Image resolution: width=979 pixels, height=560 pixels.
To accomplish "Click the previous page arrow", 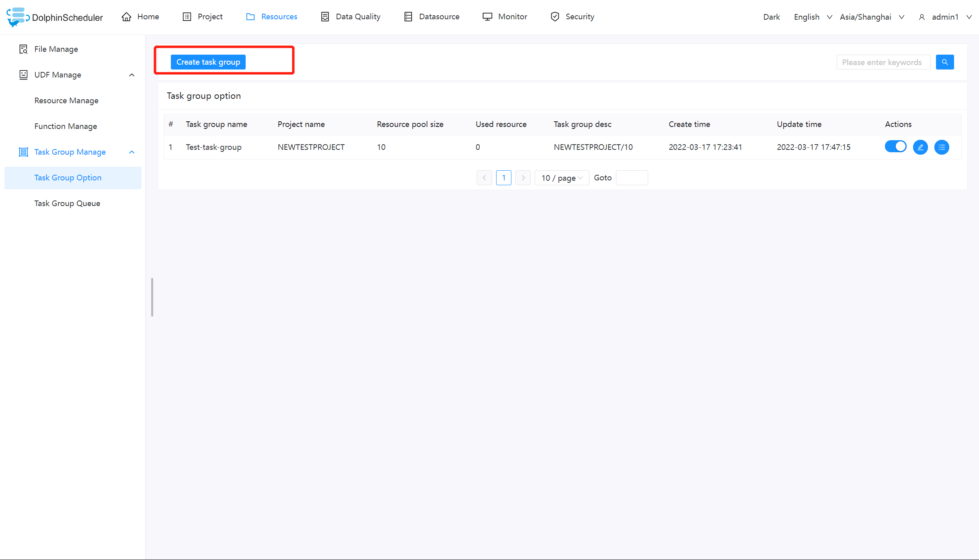I will 484,178.
